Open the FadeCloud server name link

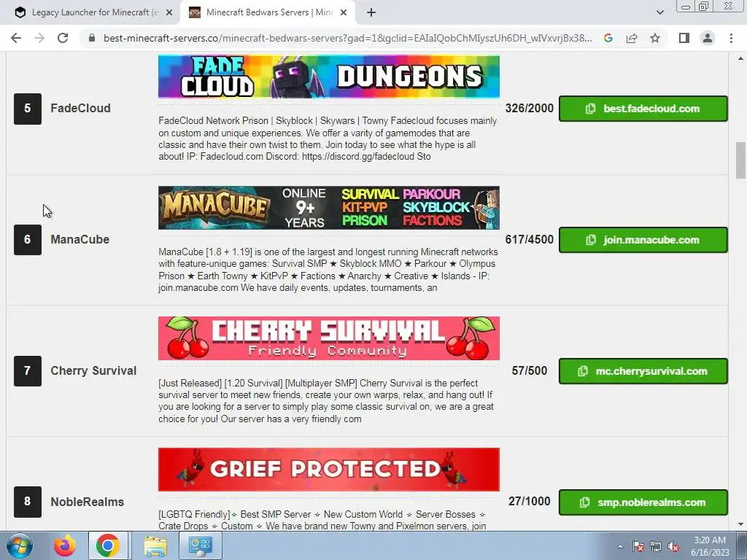point(80,109)
